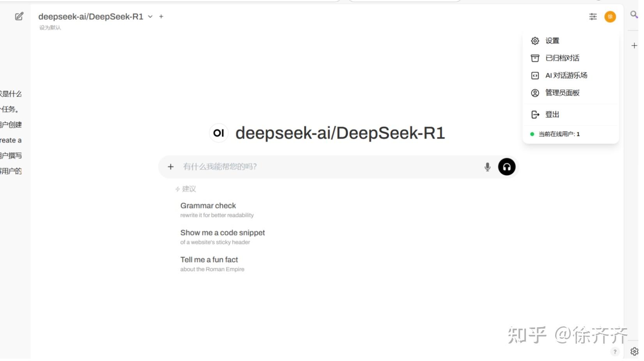Screen dimensions: 644x361
Task: Open AI 对话游乐场 playground
Action: point(566,76)
